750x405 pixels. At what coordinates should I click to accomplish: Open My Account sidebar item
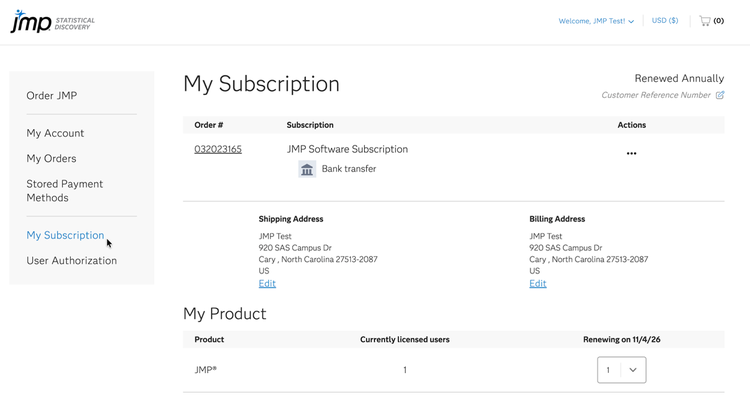[x=55, y=133]
